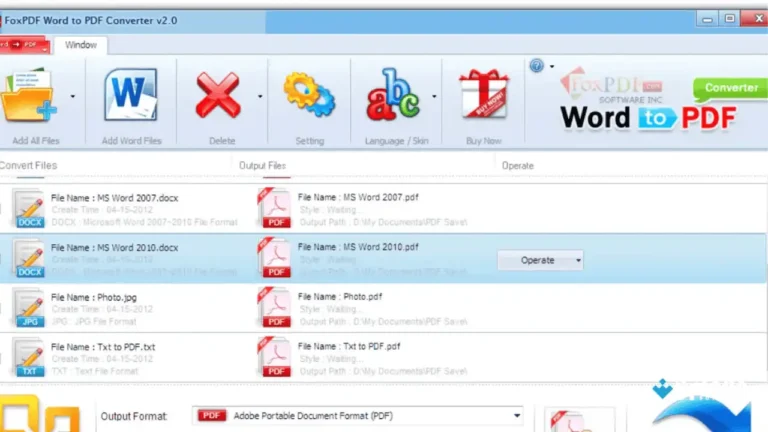
Task: Click the red PDF badge in Output Format
Action: (x=212, y=415)
